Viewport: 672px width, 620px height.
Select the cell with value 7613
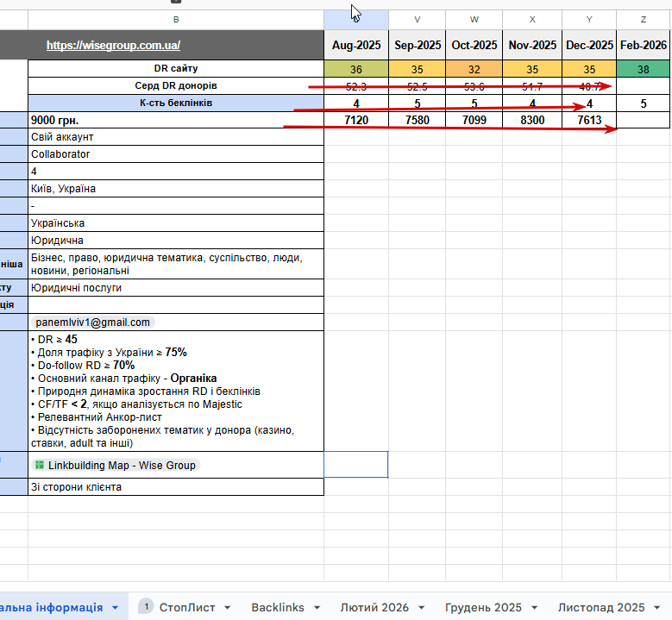point(589,120)
